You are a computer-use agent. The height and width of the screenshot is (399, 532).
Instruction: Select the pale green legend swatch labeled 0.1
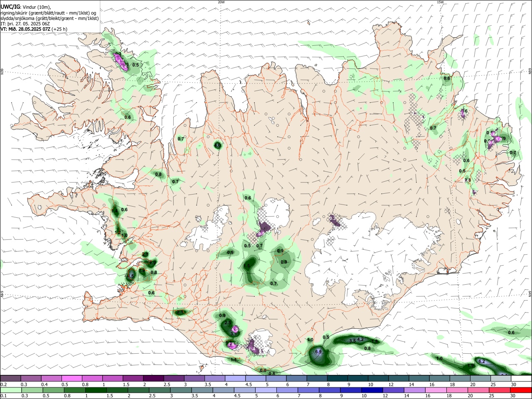pos(10,390)
